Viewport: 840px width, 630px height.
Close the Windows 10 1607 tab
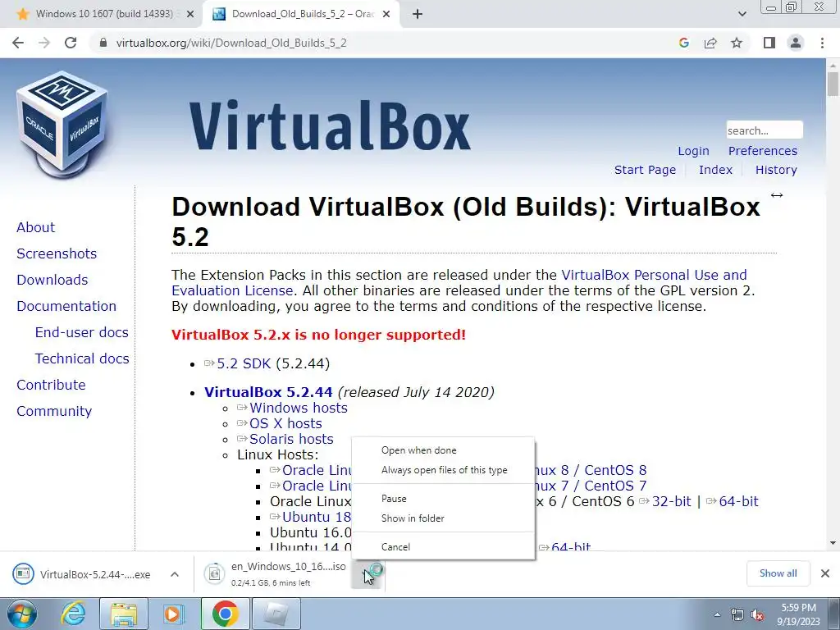pos(190,15)
